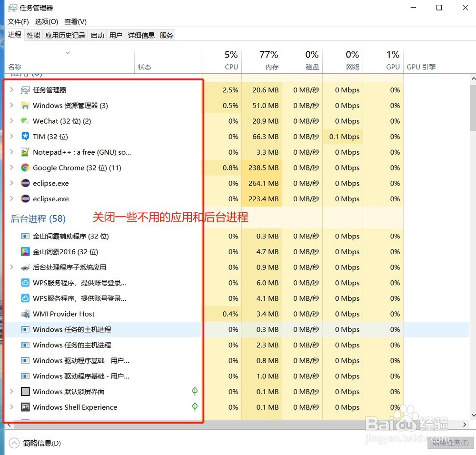Sort by the 状态 column header
This screenshot has height=455, width=476.
[168, 61]
